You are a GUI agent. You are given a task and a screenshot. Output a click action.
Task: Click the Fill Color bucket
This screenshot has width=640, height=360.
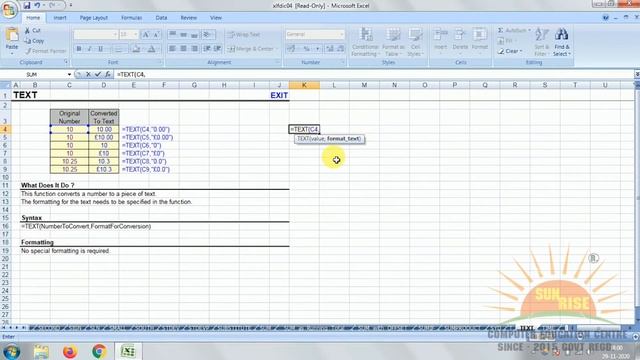click(x=136, y=49)
